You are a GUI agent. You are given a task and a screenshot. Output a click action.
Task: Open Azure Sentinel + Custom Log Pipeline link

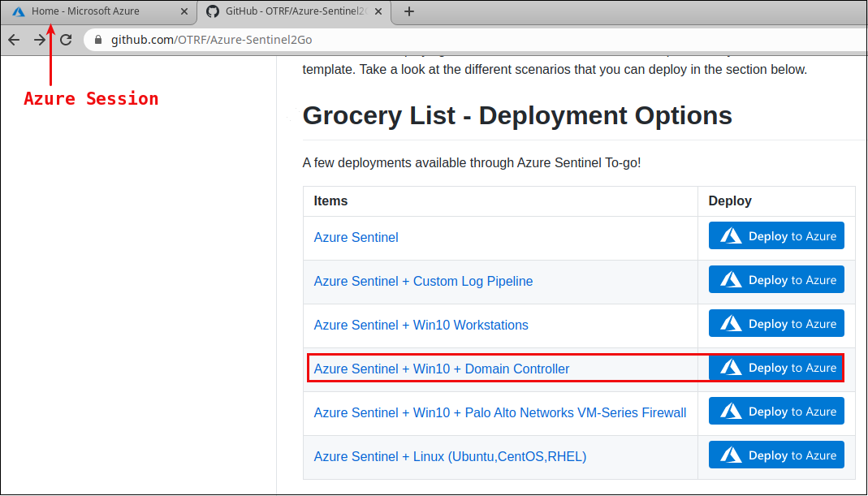pyautogui.click(x=423, y=282)
